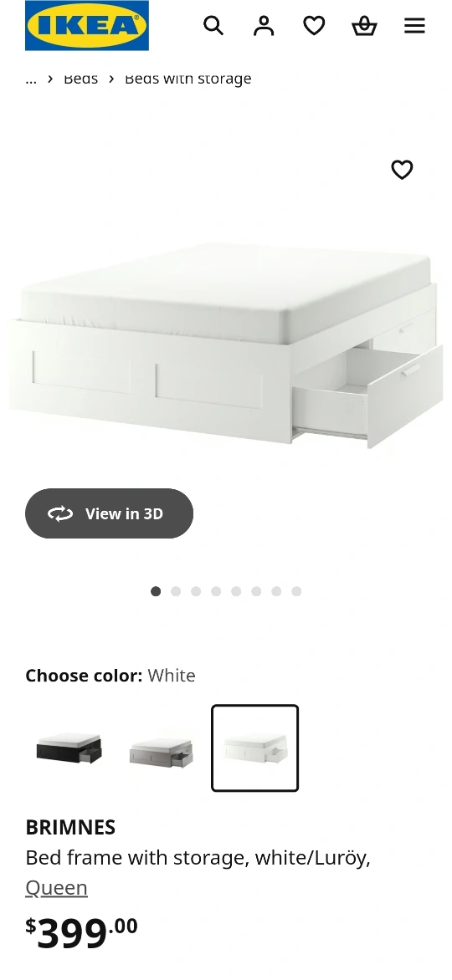Add bed to favorites with the heart on the image
452x980 pixels.
(402, 170)
